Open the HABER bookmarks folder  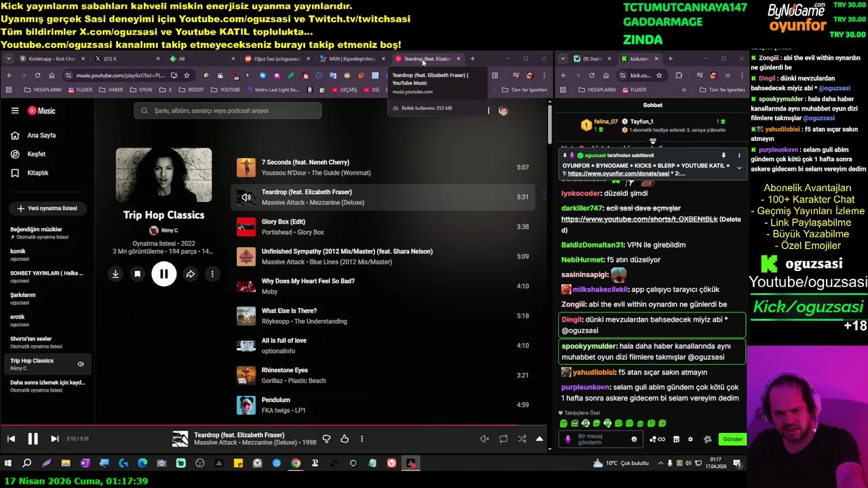pyautogui.click(x=111, y=89)
